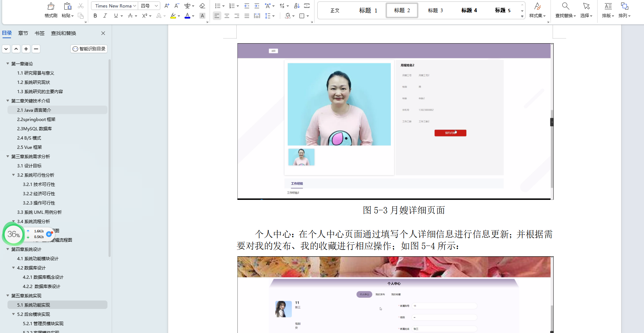The height and width of the screenshot is (333, 644).
Task: Switch to the 书签 bookmarks tab
Action: pos(39,33)
